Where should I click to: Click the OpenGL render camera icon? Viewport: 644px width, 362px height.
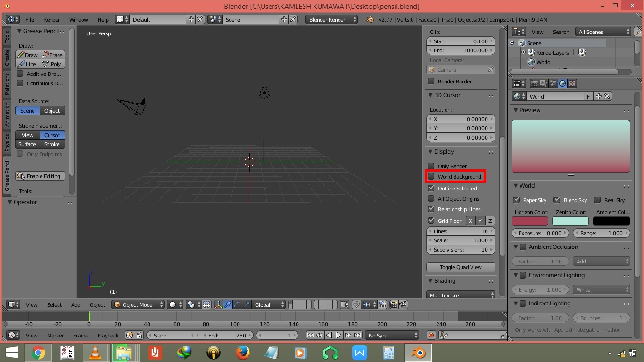(x=394, y=304)
